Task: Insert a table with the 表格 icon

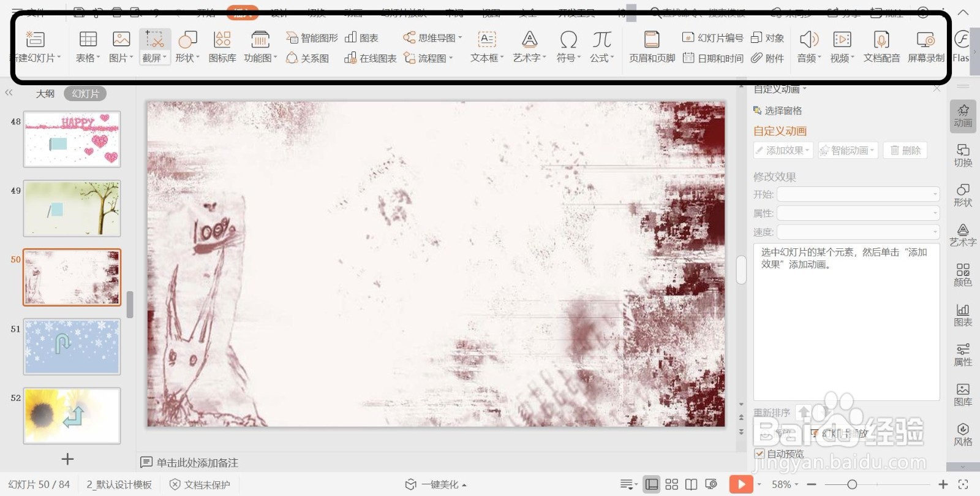Action: pyautogui.click(x=88, y=39)
